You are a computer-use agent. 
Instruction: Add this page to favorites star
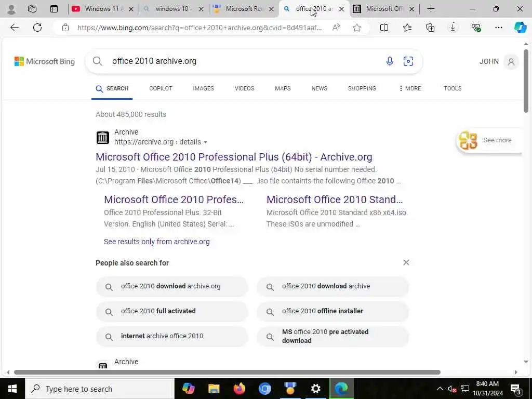click(x=356, y=28)
